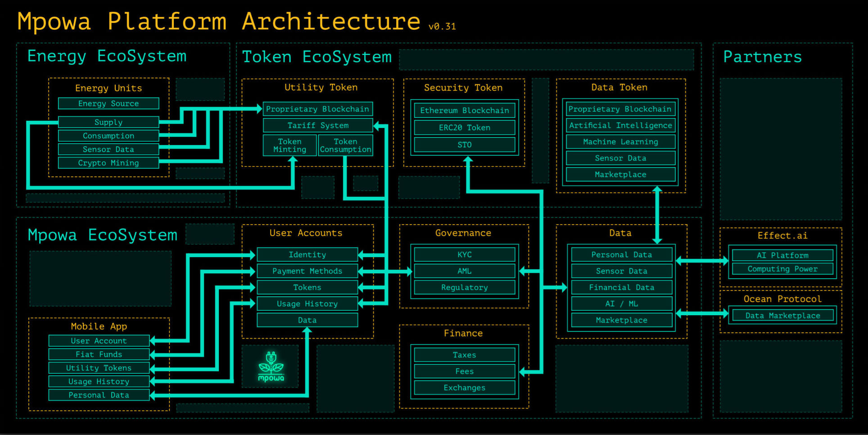
Task: Select the Tariff System block
Action: coord(318,125)
